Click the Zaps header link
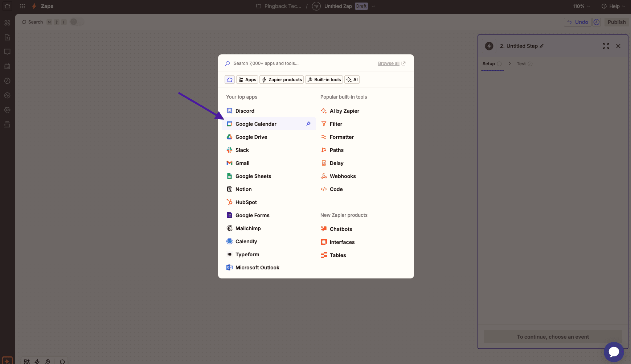Viewport: 631px width, 364px height. point(47,6)
